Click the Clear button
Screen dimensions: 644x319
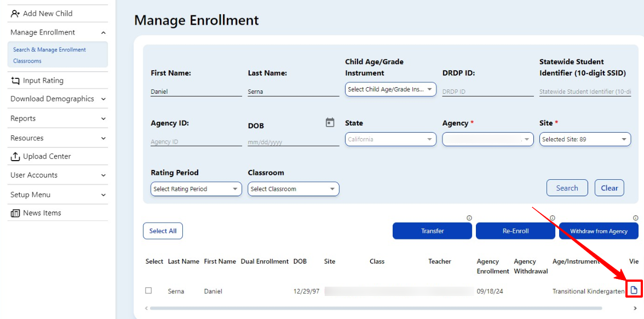[x=609, y=188]
